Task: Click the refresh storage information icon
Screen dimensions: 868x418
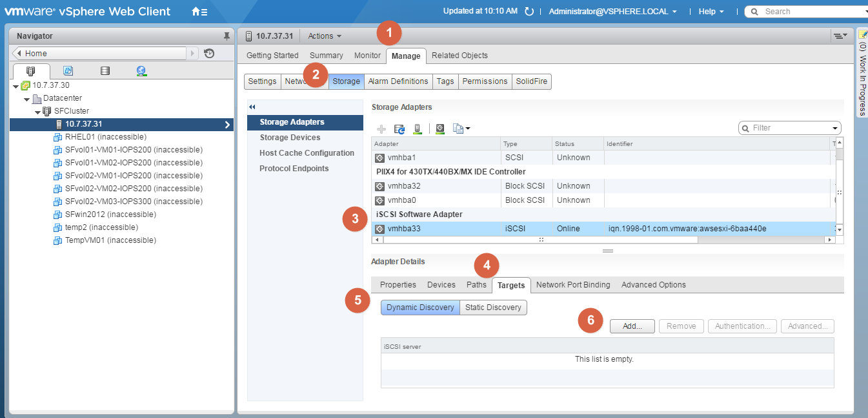Action: [399, 129]
